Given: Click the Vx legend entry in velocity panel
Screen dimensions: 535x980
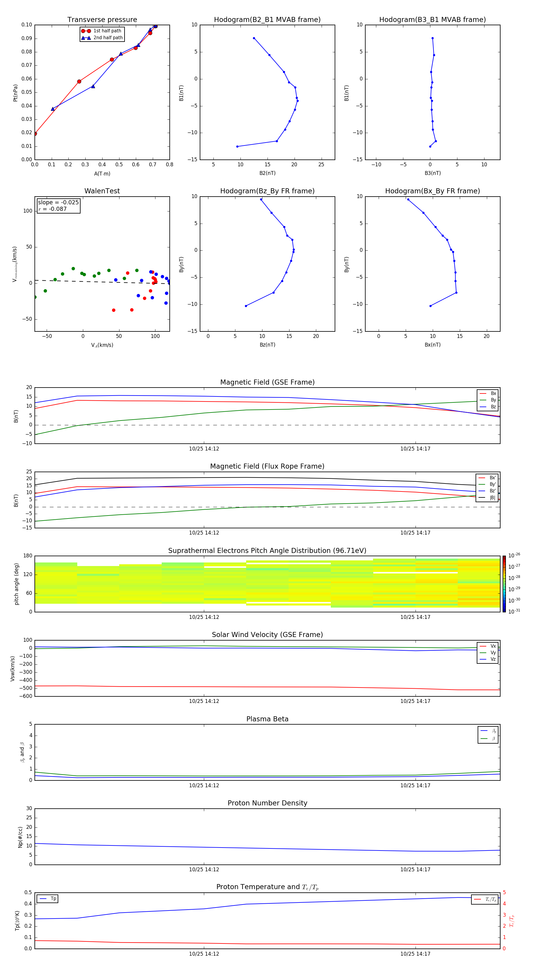Looking at the screenshot, I should 488,646.
